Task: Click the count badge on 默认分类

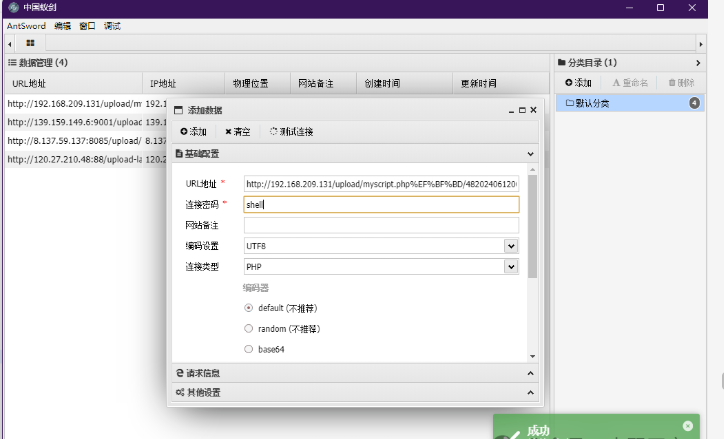Action: coord(694,103)
